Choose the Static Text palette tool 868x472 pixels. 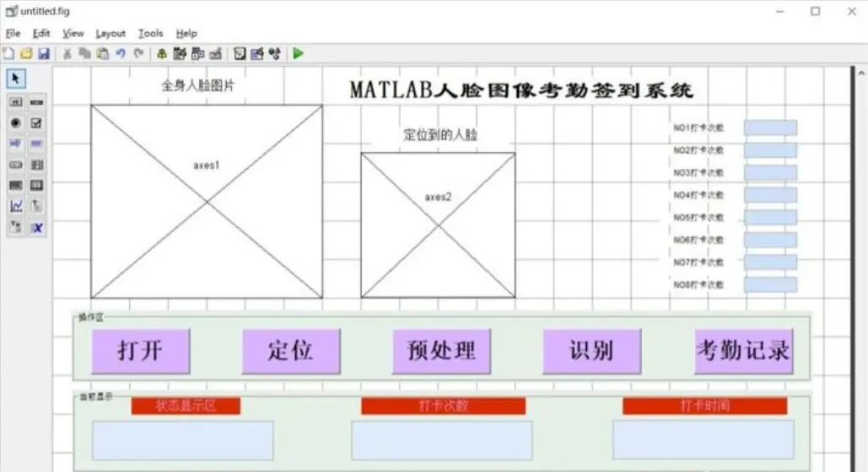coord(36,144)
